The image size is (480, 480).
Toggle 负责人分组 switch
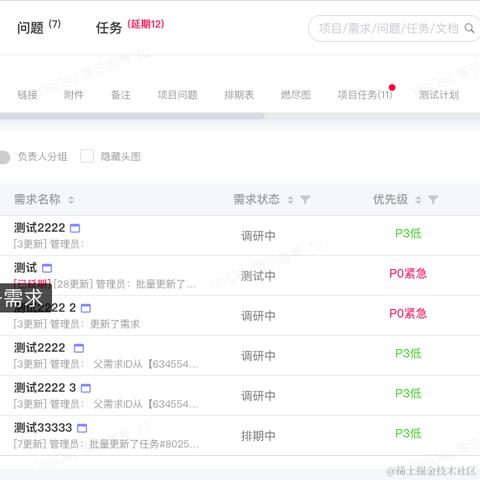pyautogui.click(x=4, y=157)
